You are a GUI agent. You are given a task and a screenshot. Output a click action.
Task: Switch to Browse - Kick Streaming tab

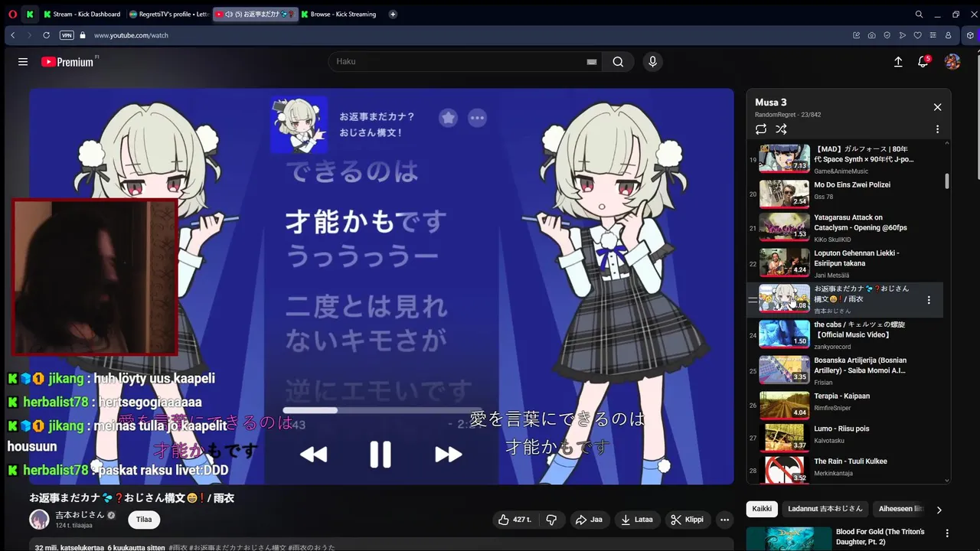point(338,14)
